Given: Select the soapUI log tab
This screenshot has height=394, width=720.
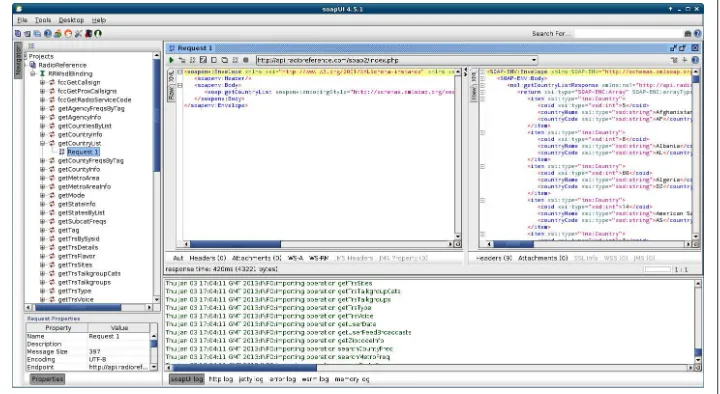Looking at the screenshot, I should click(x=186, y=379).
